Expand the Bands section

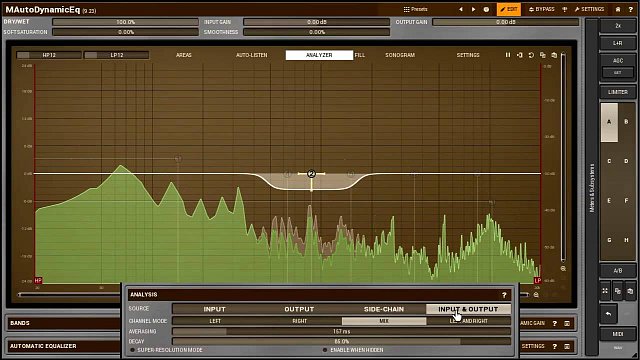(x=63, y=323)
